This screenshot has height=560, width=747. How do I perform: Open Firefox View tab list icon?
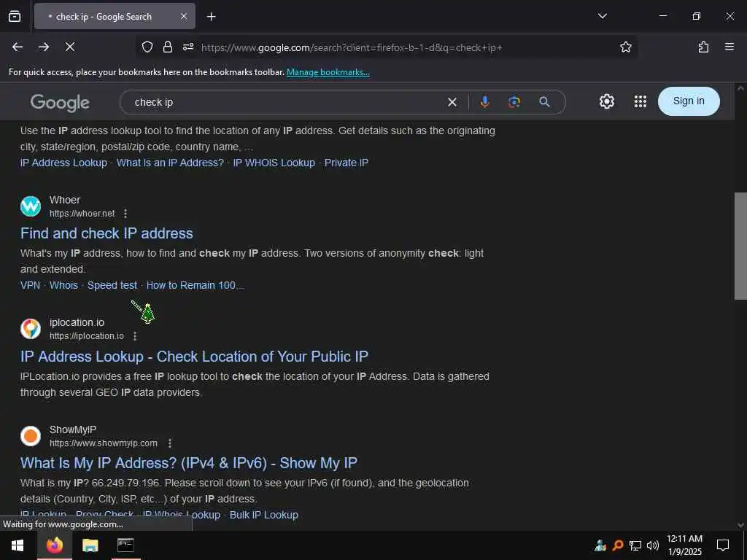(x=15, y=17)
